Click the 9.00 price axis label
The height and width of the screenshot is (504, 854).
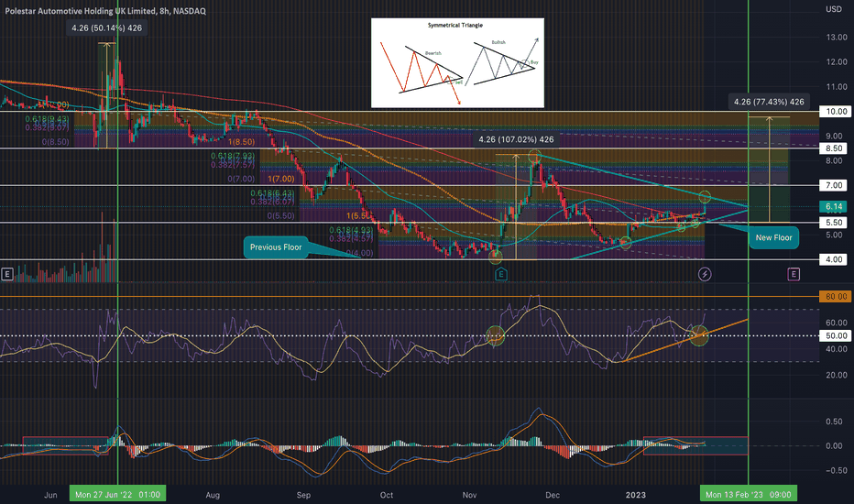[835, 136]
